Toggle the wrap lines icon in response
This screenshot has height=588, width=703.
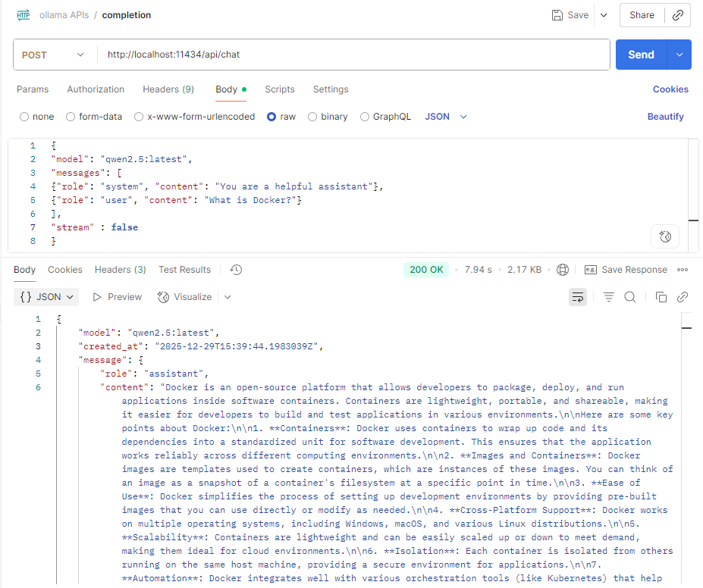click(578, 297)
